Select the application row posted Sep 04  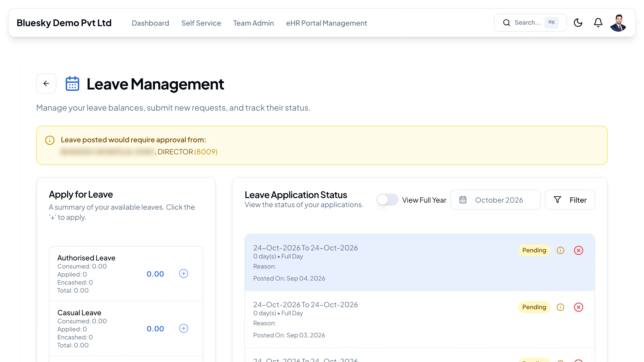[420, 262]
